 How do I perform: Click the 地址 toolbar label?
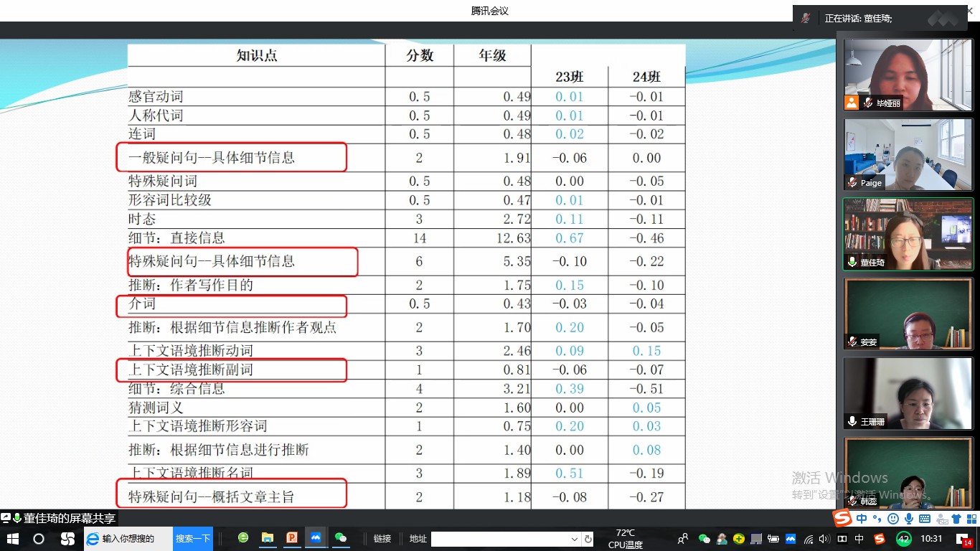click(418, 539)
